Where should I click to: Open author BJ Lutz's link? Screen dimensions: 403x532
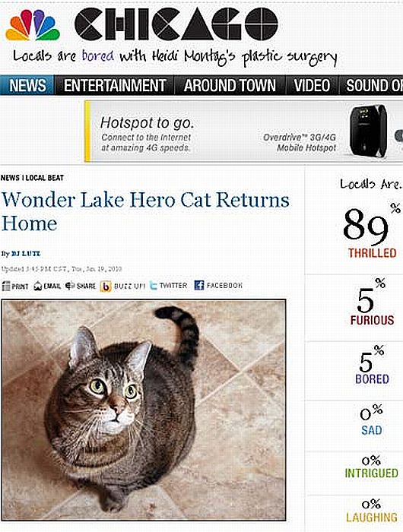click(26, 253)
